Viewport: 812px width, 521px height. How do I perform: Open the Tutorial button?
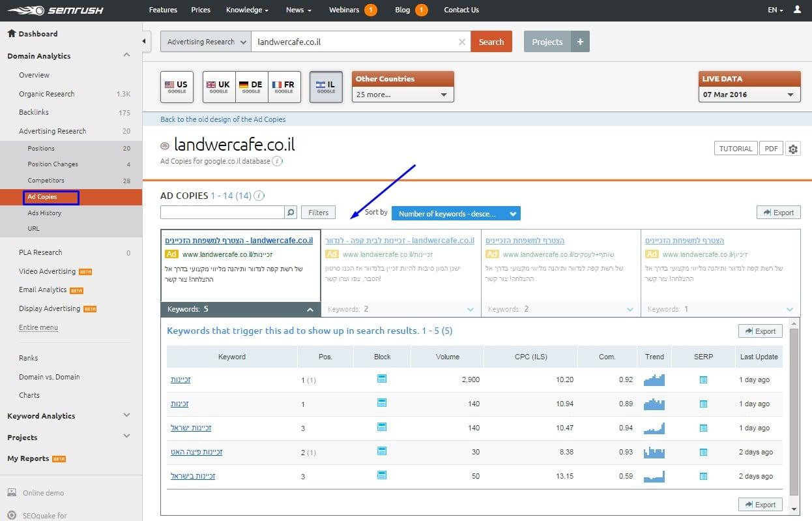tap(736, 149)
